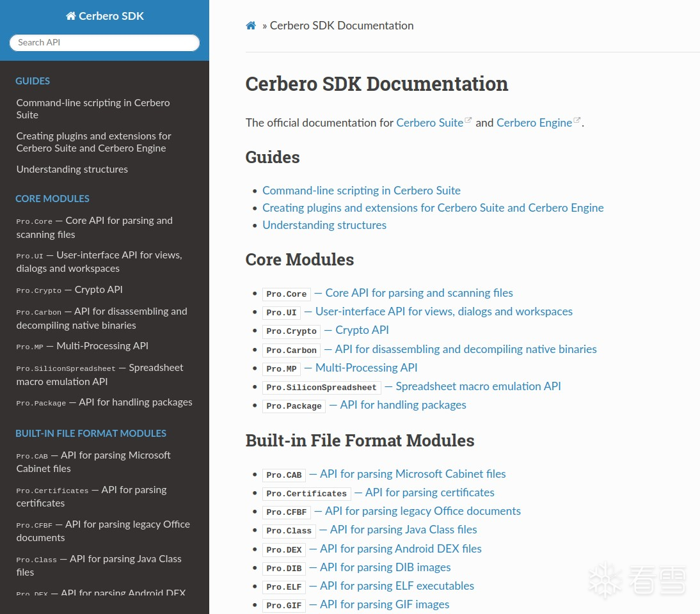This screenshot has width=700, height=614.
Task: Click the home icon in the breadcrumb
Action: 251,26
